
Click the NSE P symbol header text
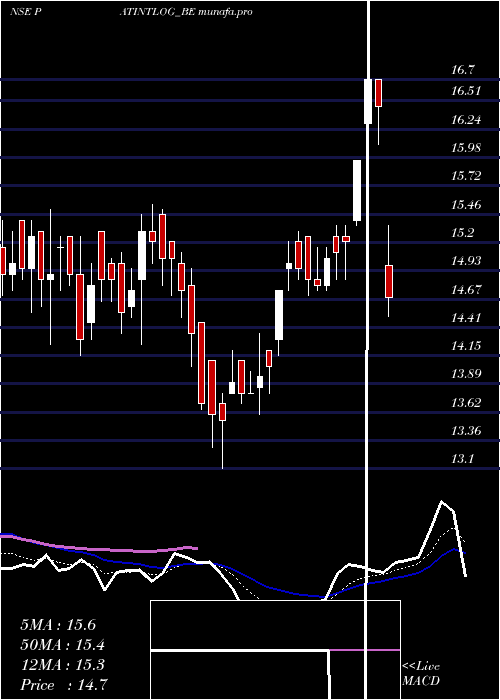coord(25,12)
